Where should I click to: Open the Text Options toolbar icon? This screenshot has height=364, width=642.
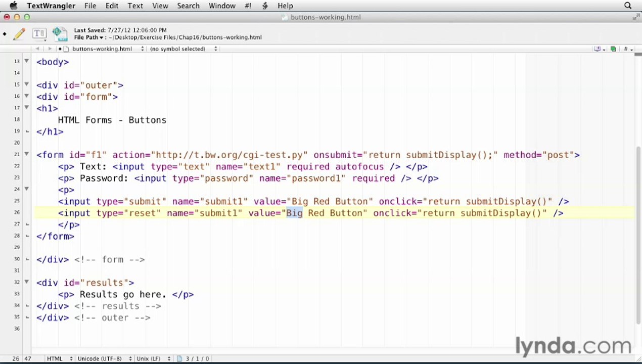pos(39,34)
